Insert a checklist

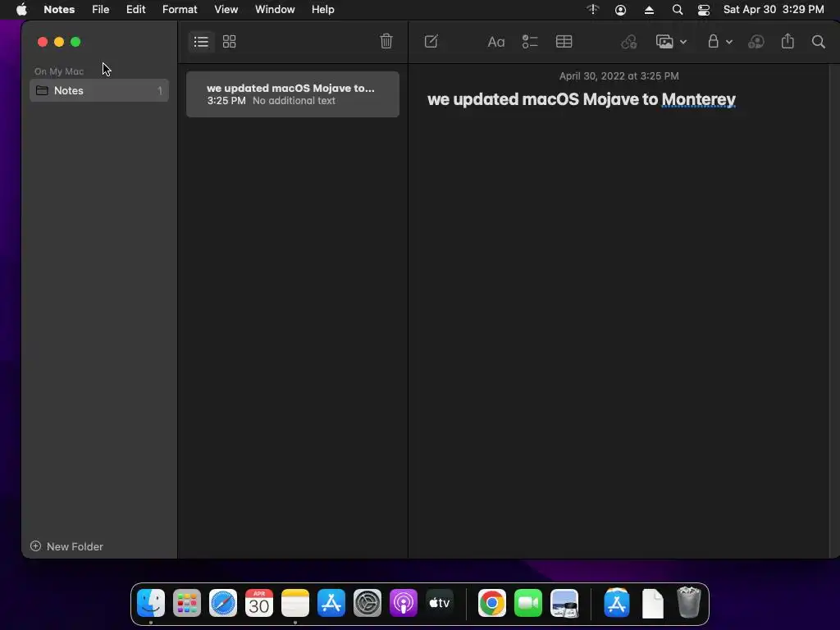(x=530, y=42)
